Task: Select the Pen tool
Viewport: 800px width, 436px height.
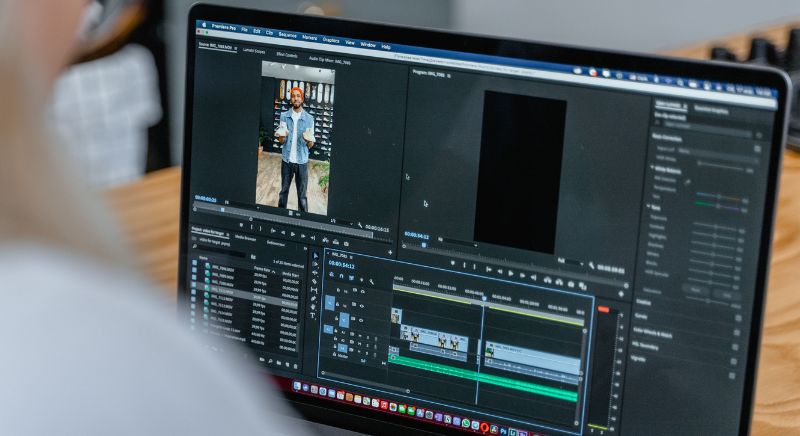Action: tap(314, 299)
